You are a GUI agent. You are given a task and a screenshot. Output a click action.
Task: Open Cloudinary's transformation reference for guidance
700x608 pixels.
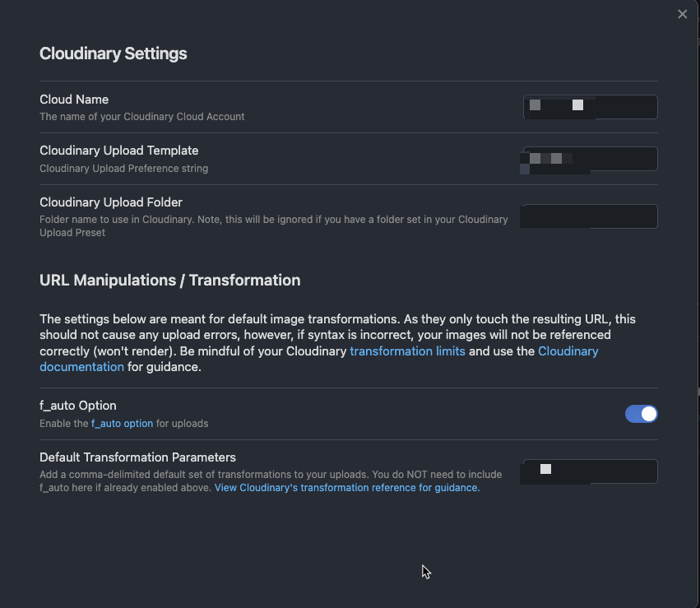[346, 487]
